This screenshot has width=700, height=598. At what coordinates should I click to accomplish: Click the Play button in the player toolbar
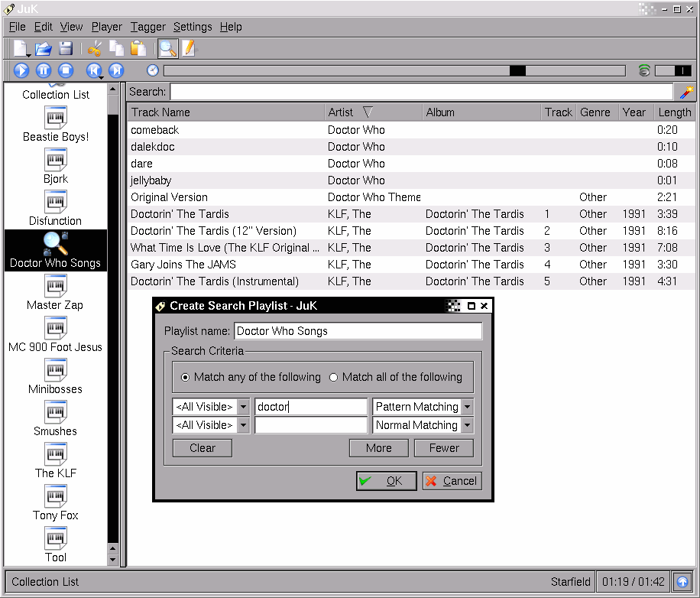point(21,70)
